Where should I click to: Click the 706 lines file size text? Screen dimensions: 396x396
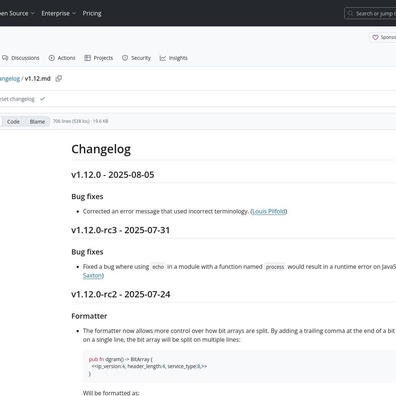(x=81, y=121)
